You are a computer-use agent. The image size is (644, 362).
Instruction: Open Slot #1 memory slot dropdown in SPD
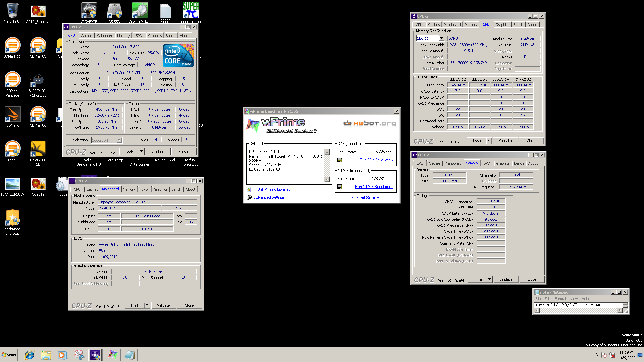tap(441, 38)
